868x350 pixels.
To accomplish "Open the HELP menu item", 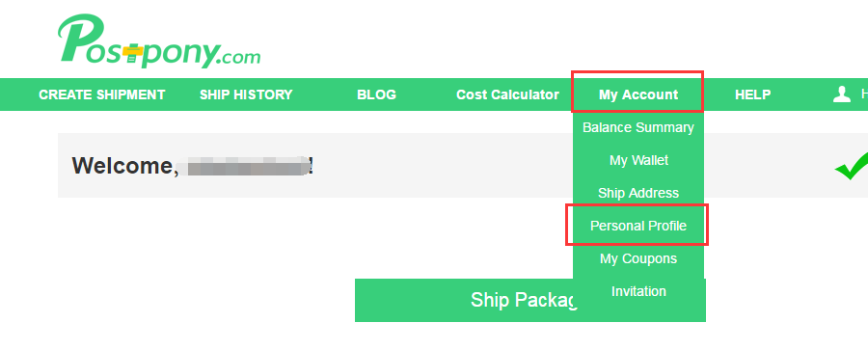I will pyautogui.click(x=753, y=94).
